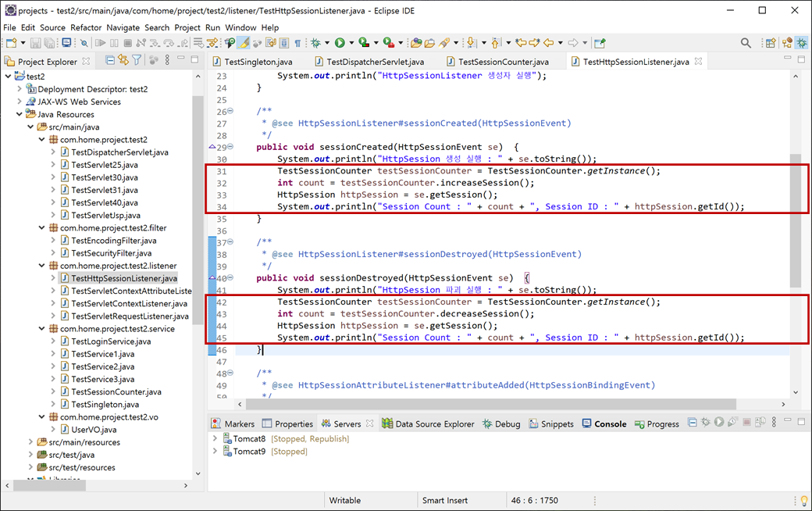Click the green Run button icon
The height and width of the screenshot is (511, 812).
(340, 43)
